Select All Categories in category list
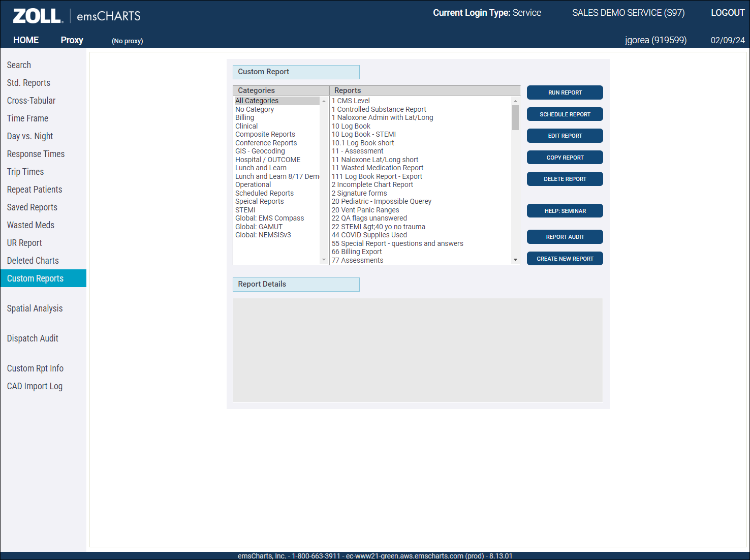 (x=277, y=101)
